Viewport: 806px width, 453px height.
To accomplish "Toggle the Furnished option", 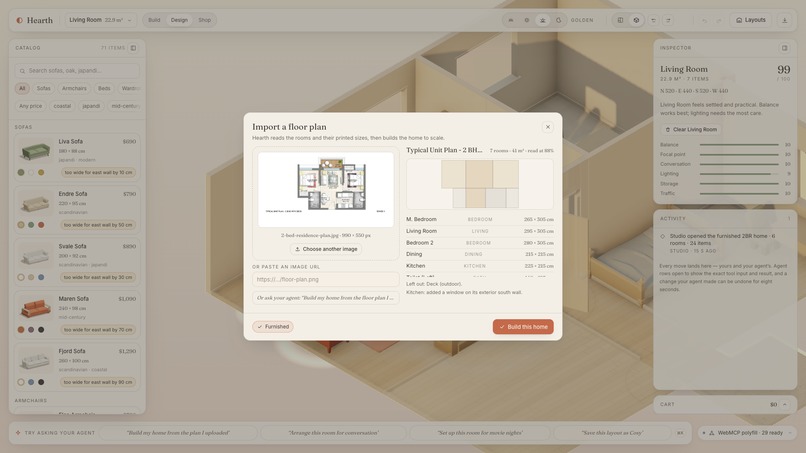I will pyautogui.click(x=272, y=327).
